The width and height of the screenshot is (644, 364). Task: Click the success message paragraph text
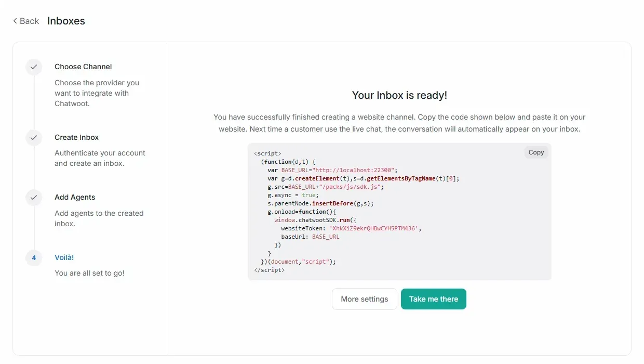pos(399,123)
